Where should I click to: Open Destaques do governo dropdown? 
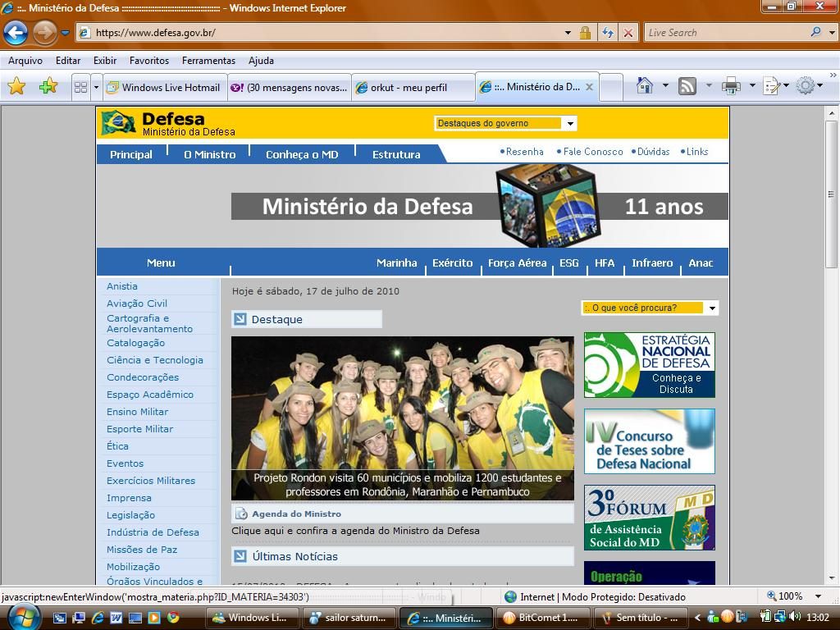coord(505,123)
